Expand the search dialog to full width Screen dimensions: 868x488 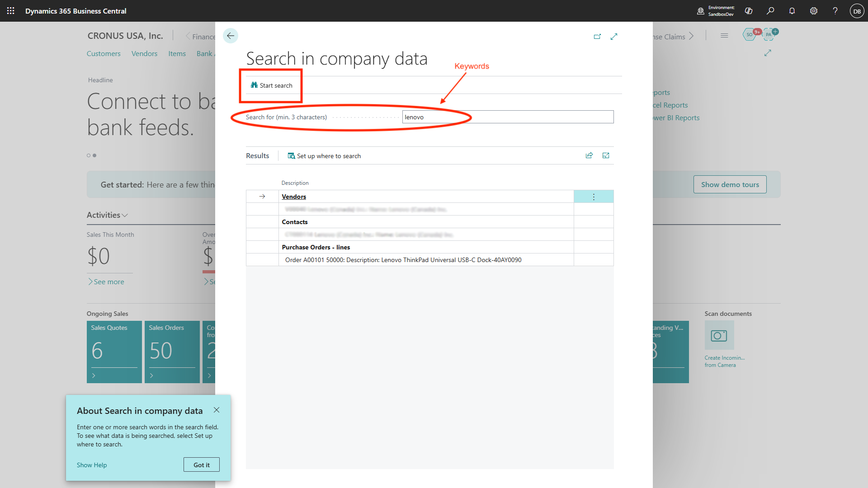614,37
